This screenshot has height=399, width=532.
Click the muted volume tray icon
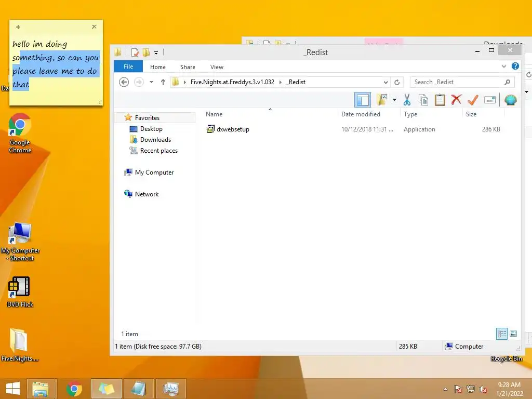[483, 389]
